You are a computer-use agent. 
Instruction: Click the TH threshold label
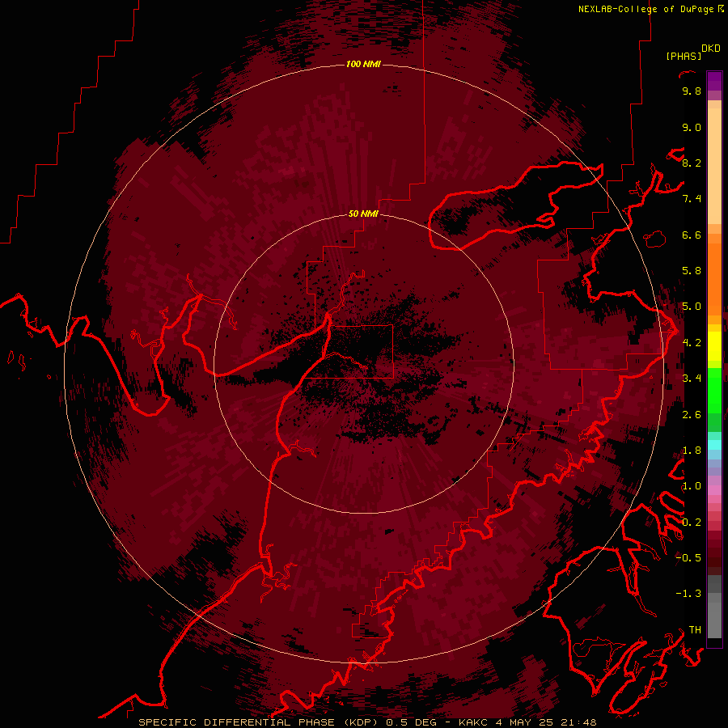pyautogui.click(x=695, y=630)
